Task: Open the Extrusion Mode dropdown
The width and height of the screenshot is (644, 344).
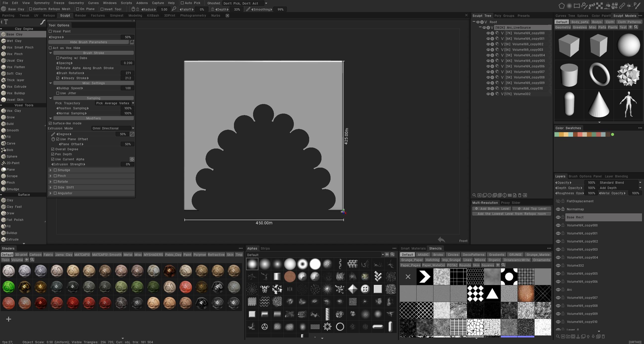Action: (112, 128)
